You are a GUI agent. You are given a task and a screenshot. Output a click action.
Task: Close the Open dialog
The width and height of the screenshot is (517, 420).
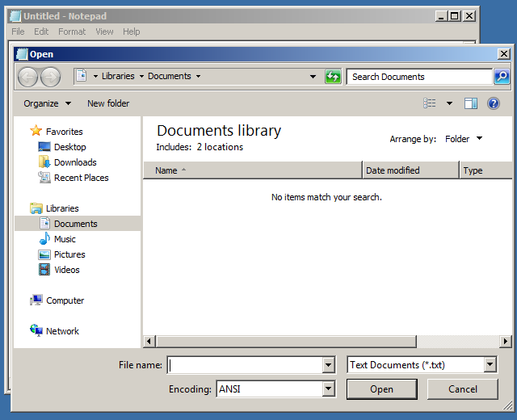504,54
